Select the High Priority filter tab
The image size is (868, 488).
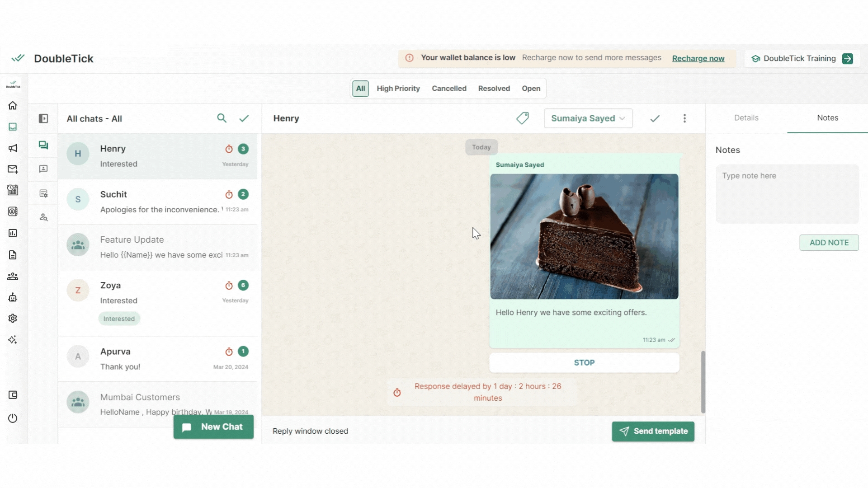click(x=398, y=89)
